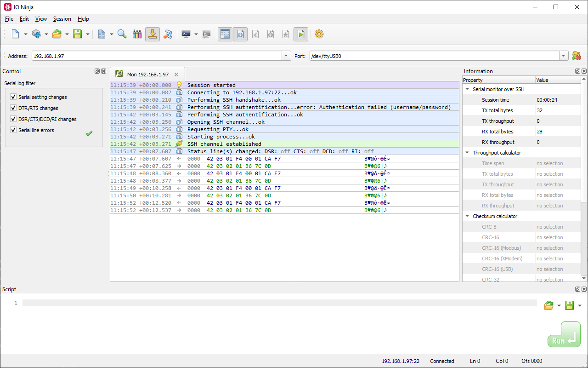Toggle the list pane view icon

click(x=225, y=34)
